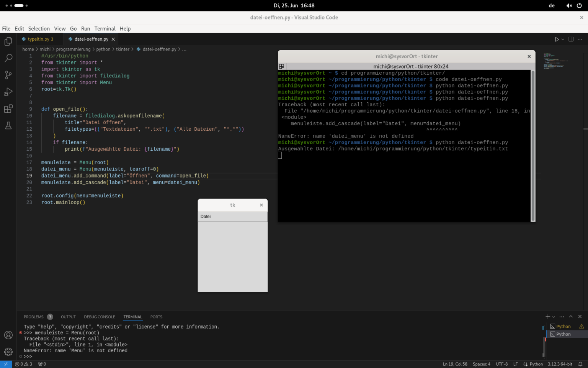
Task: Open the Extensions view
Action: point(8,108)
